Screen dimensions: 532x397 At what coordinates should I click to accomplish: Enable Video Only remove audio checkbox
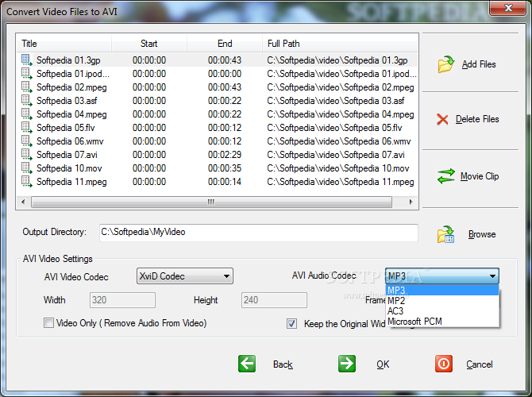[48, 323]
